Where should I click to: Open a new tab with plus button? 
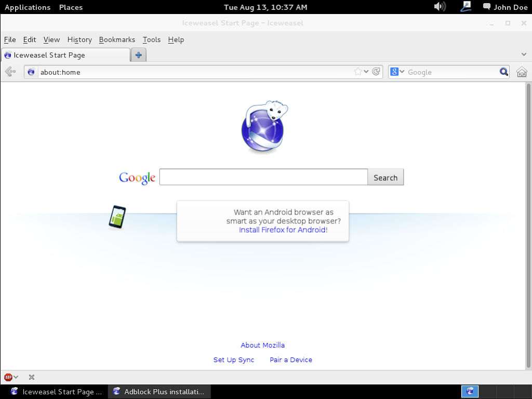(x=138, y=55)
